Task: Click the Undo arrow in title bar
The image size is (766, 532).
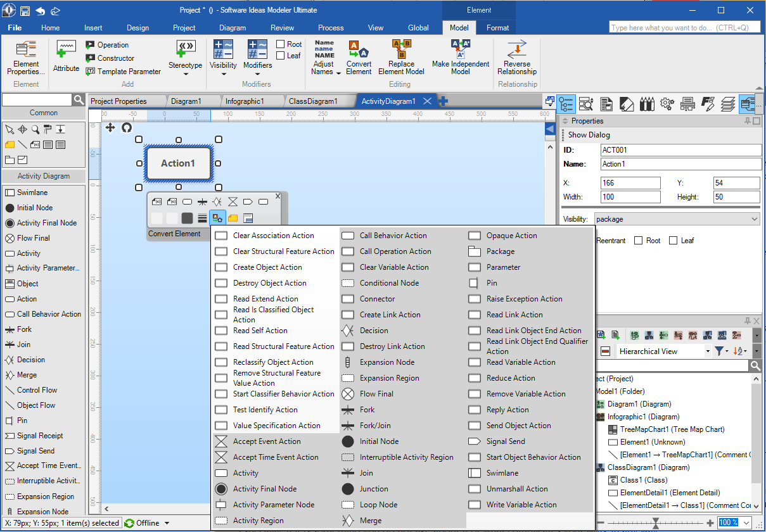Action: pos(41,11)
